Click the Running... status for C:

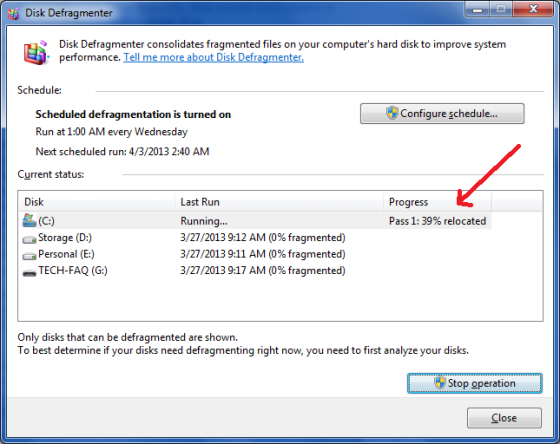[x=204, y=221]
